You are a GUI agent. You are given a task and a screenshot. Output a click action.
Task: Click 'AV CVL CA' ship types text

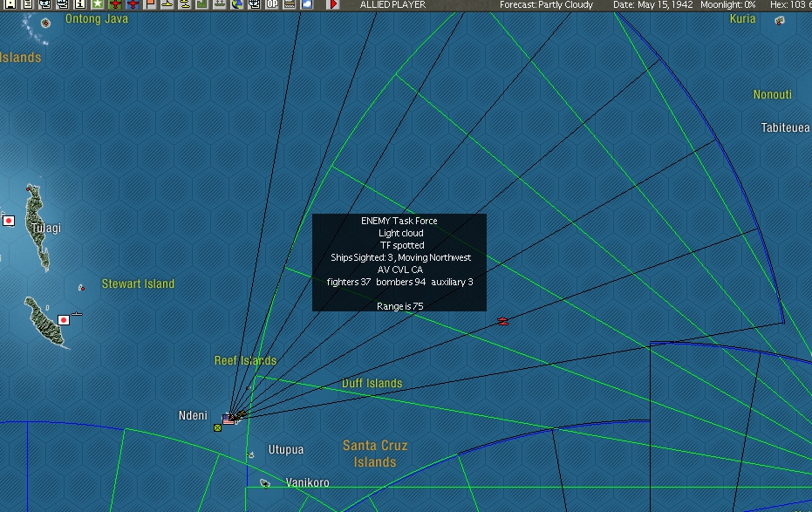pyautogui.click(x=399, y=270)
